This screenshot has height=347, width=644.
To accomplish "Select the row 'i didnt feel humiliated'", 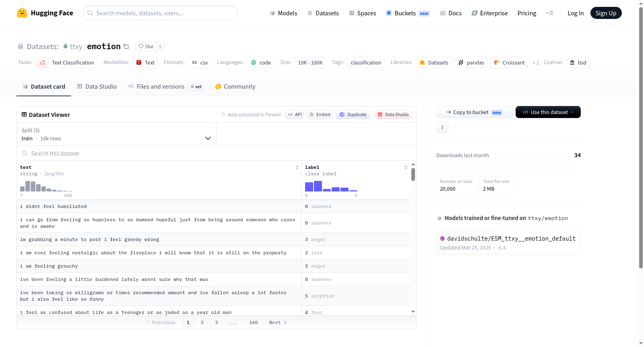I will [213, 206].
